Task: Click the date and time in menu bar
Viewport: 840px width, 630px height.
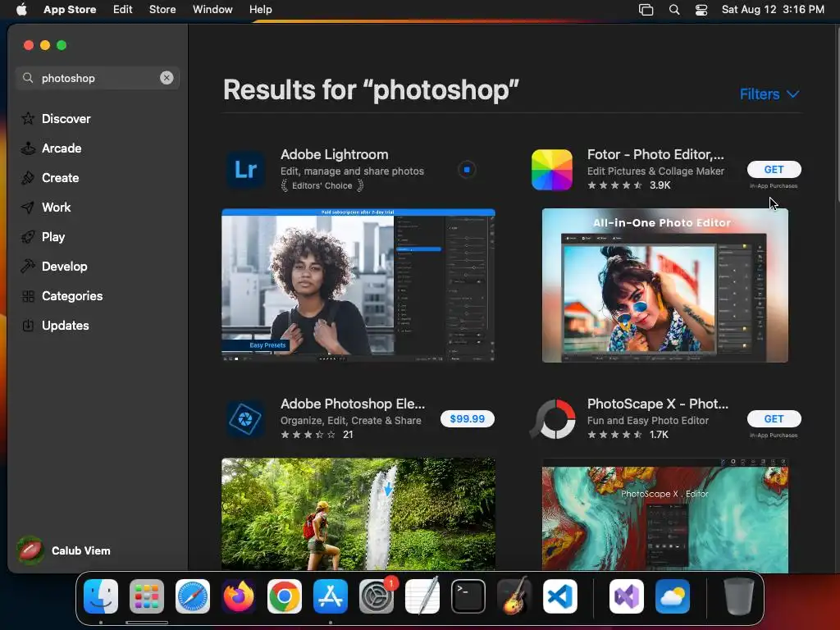Action: [x=773, y=9]
